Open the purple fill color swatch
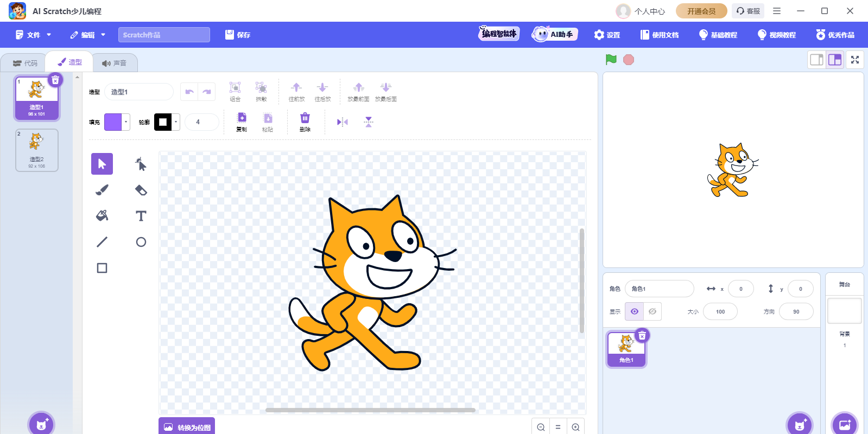868x434 pixels. click(x=113, y=122)
